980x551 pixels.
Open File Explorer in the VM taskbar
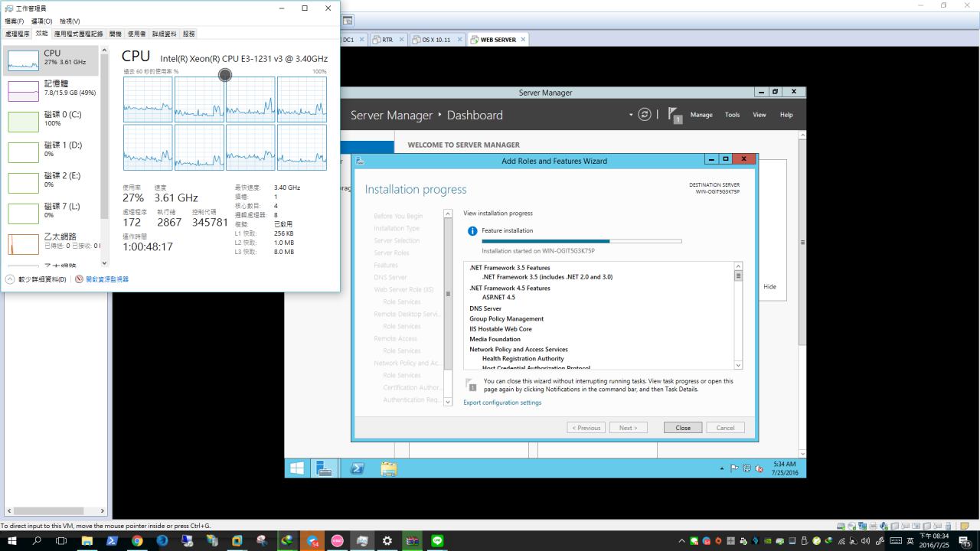tap(389, 468)
